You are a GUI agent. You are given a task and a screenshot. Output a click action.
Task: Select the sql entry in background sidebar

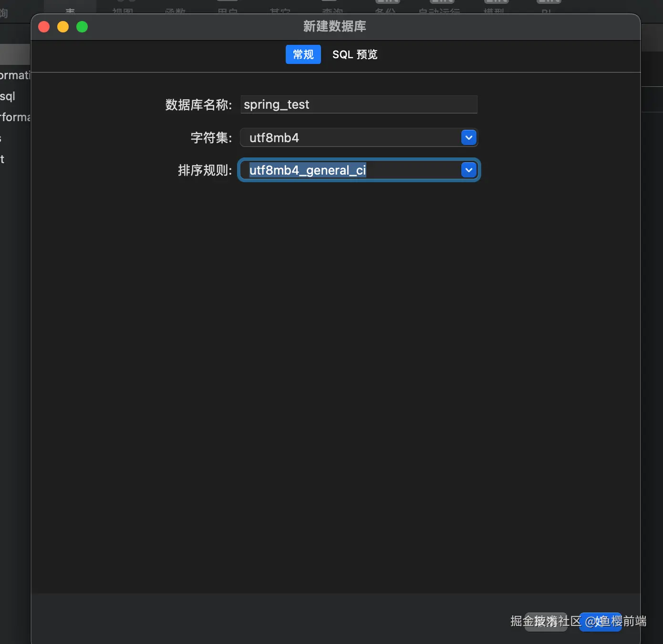(8, 96)
